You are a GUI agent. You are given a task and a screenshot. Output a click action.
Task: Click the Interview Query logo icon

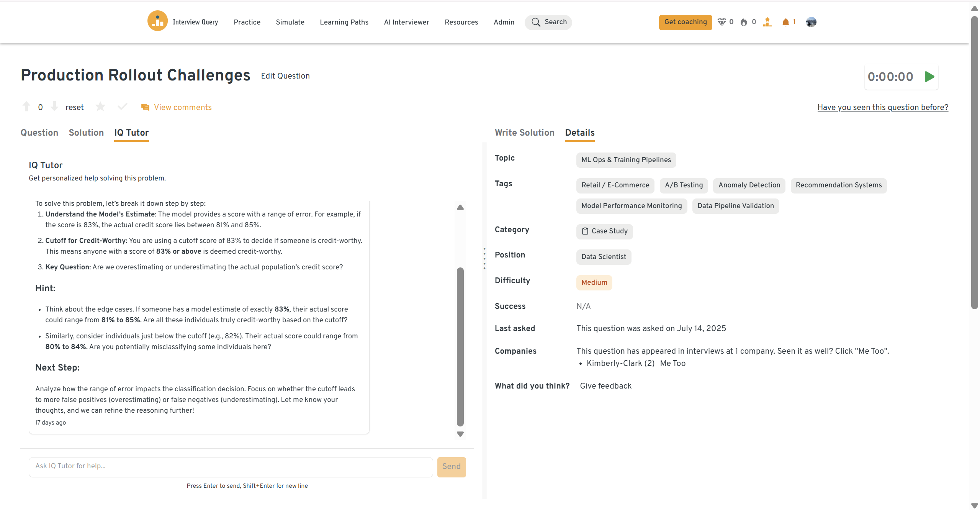point(157,21)
